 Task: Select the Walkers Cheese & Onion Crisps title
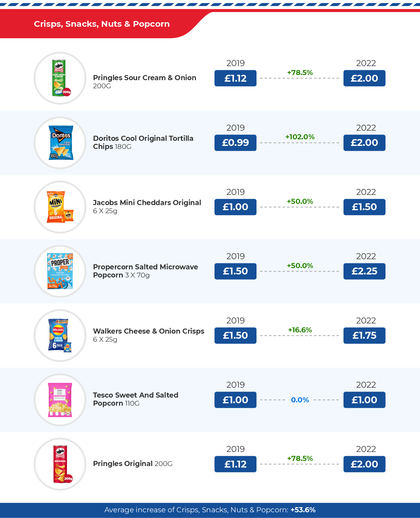click(148, 331)
